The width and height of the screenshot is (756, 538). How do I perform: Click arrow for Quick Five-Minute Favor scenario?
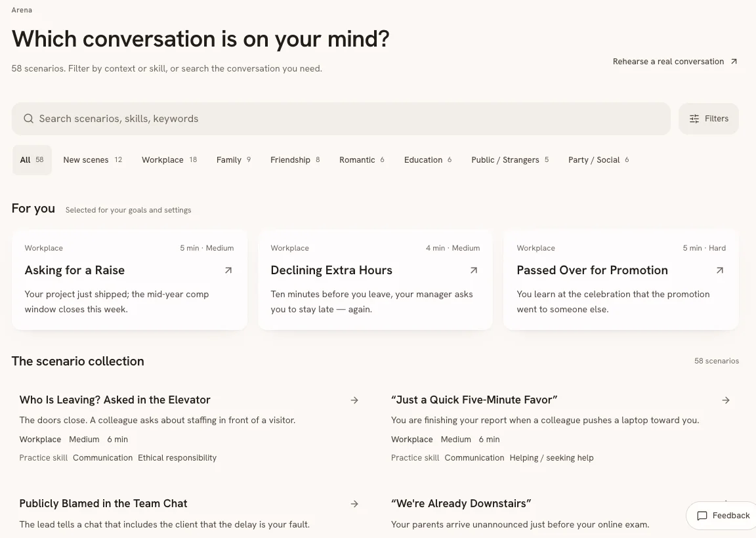[x=726, y=400]
